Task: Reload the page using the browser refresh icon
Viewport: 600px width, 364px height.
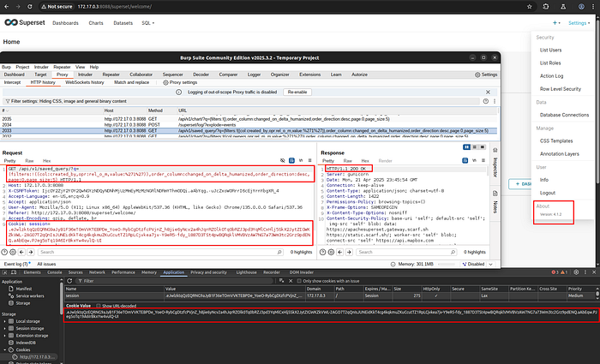Action: [x=30, y=7]
